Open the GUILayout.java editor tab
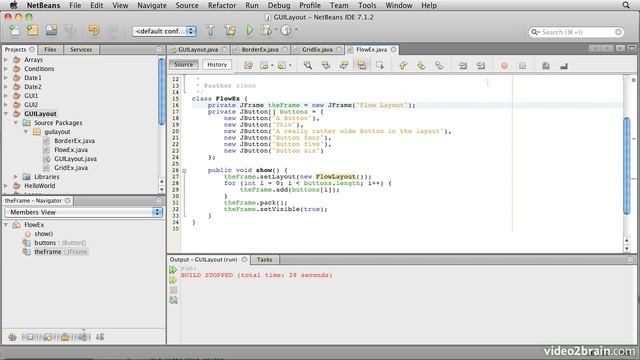Image resolution: width=640 pixels, height=360 pixels. pyautogui.click(x=198, y=49)
